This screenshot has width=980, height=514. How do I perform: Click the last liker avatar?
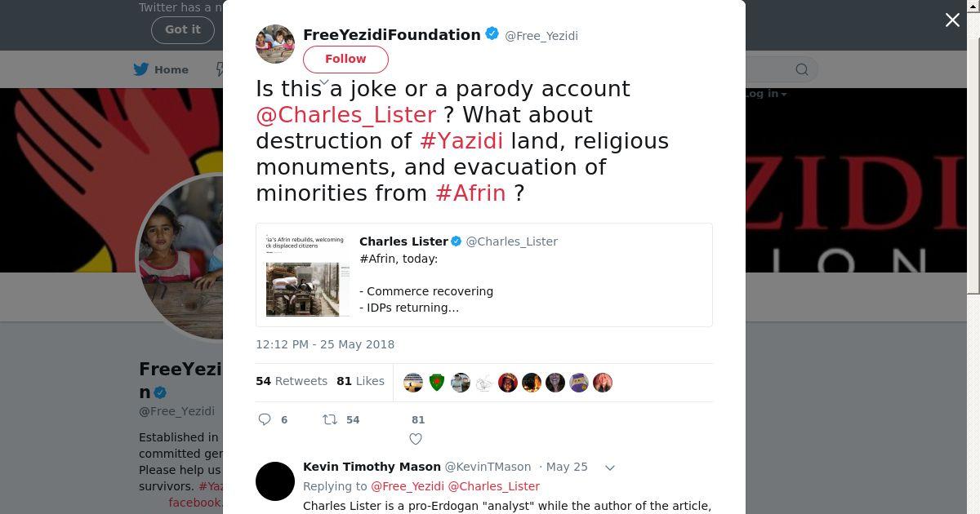pyautogui.click(x=603, y=383)
